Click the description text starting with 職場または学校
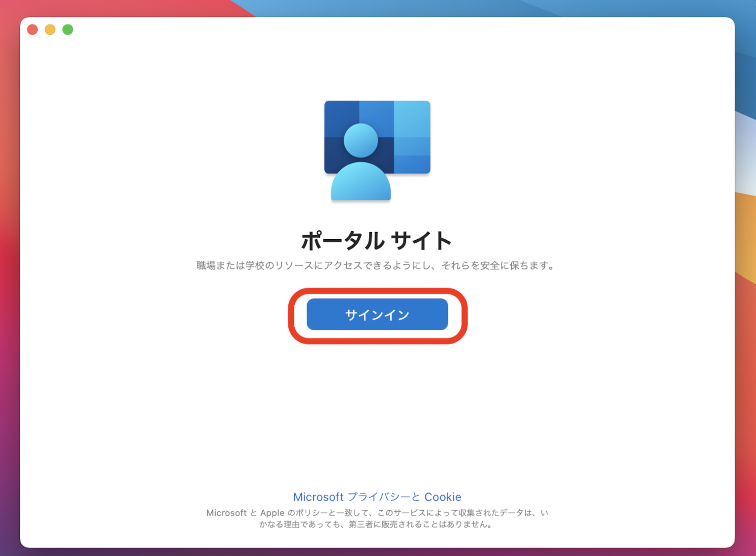 [x=376, y=266]
